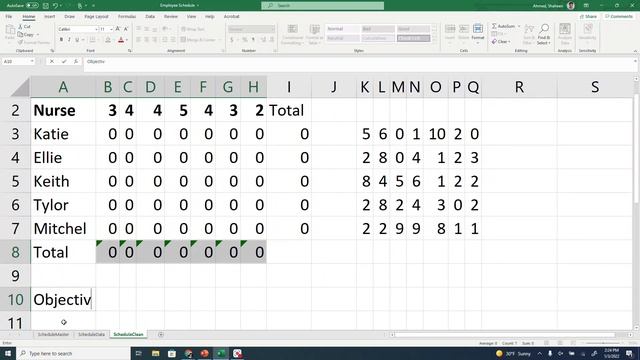Click the horizontal scrollbar
Screen dimensions: 640x360
(x=504, y=335)
